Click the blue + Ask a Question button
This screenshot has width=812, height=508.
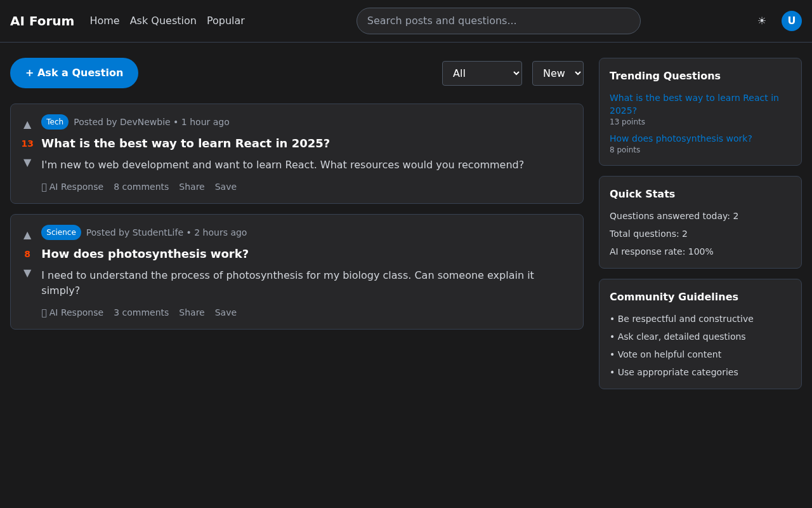point(74,73)
